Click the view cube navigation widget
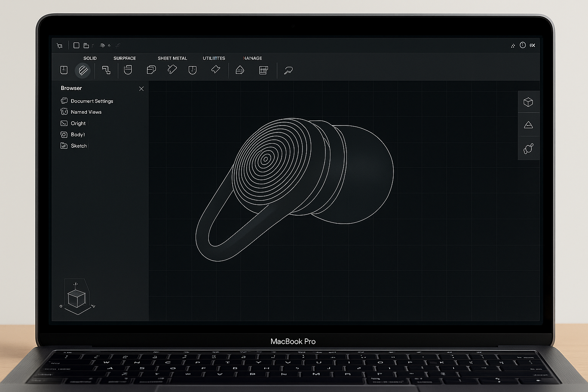The width and height of the screenshot is (588, 392). (77, 298)
